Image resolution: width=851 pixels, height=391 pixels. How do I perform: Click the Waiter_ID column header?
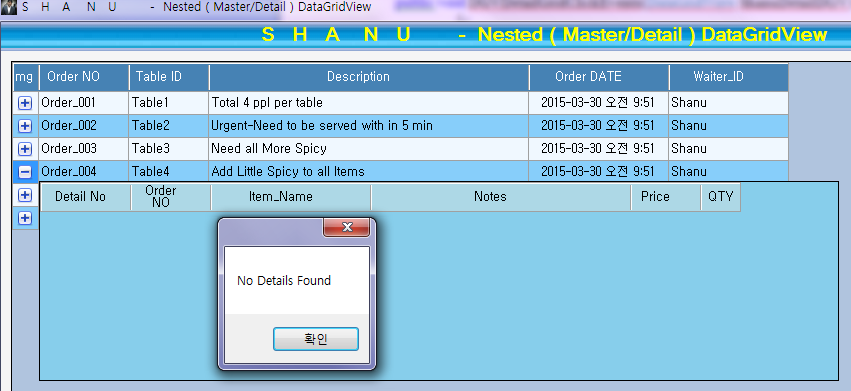pyautogui.click(x=729, y=77)
